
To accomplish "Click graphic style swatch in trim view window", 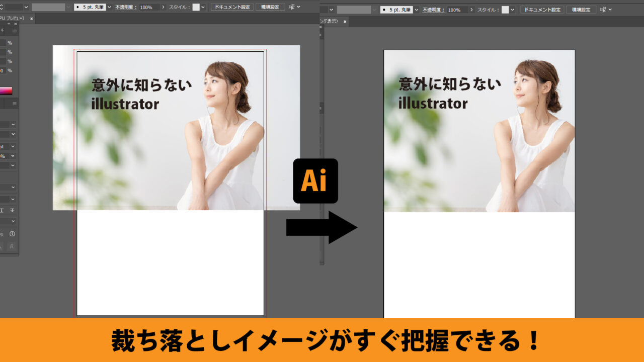I will click(x=505, y=10).
